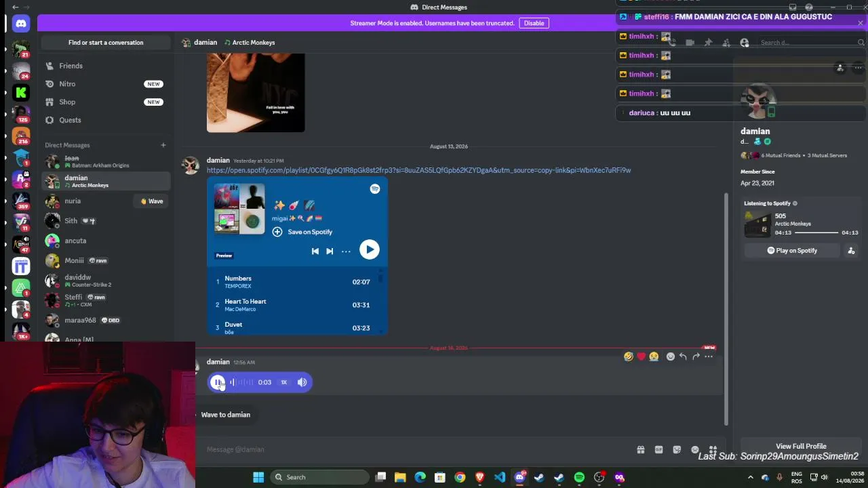The image size is (868, 488).
Task: Open the 3 Mutual Servers list
Action: 827,155
